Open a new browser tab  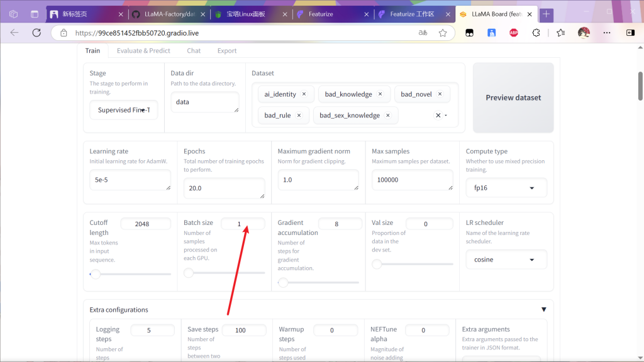(x=547, y=14)
